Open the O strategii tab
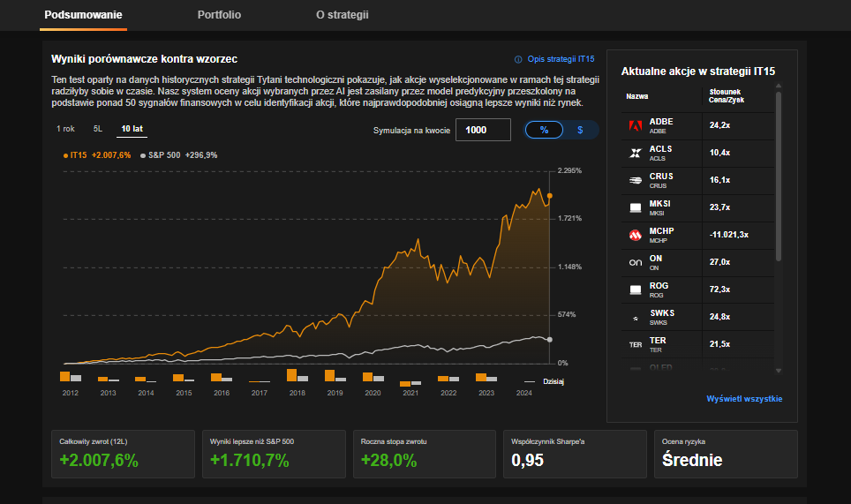 click(x=343, y=15)
